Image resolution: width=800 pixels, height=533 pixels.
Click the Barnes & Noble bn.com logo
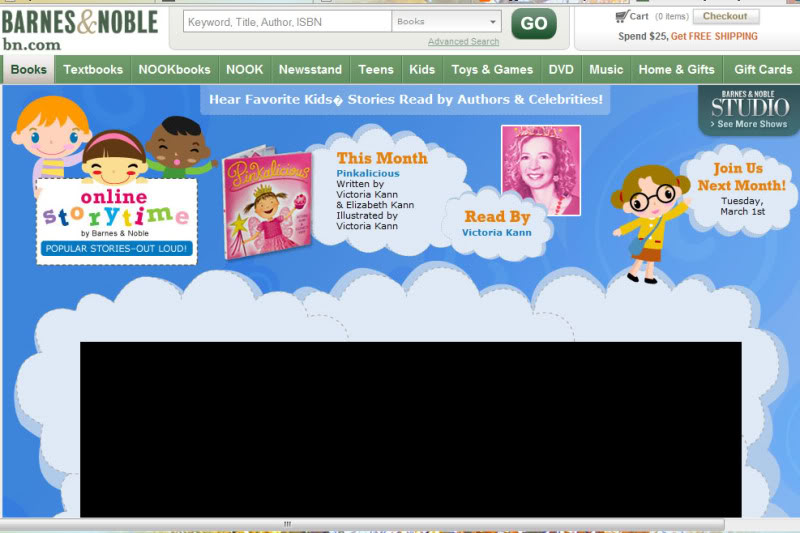(x=79, y=29)
